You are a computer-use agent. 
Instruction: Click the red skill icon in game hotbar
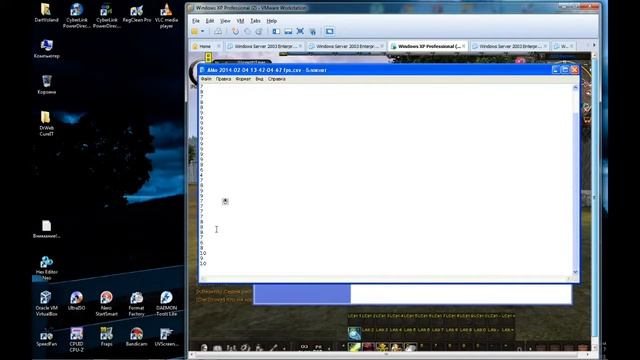click(x=368, y=348)
